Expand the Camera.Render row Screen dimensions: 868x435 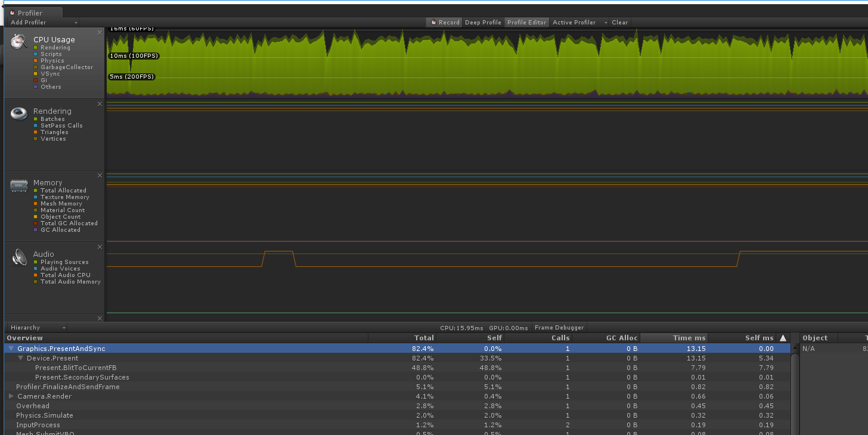(x=11, y=396)
